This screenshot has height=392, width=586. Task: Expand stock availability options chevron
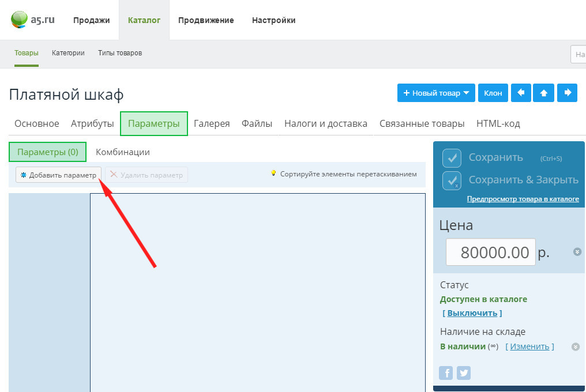tap(576, 347)
